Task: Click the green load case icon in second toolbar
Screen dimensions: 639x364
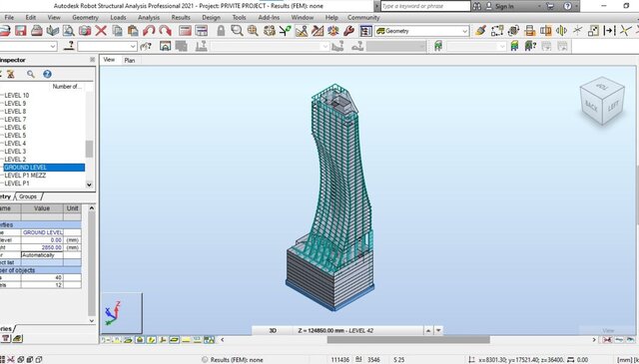Action: (438, 47)
